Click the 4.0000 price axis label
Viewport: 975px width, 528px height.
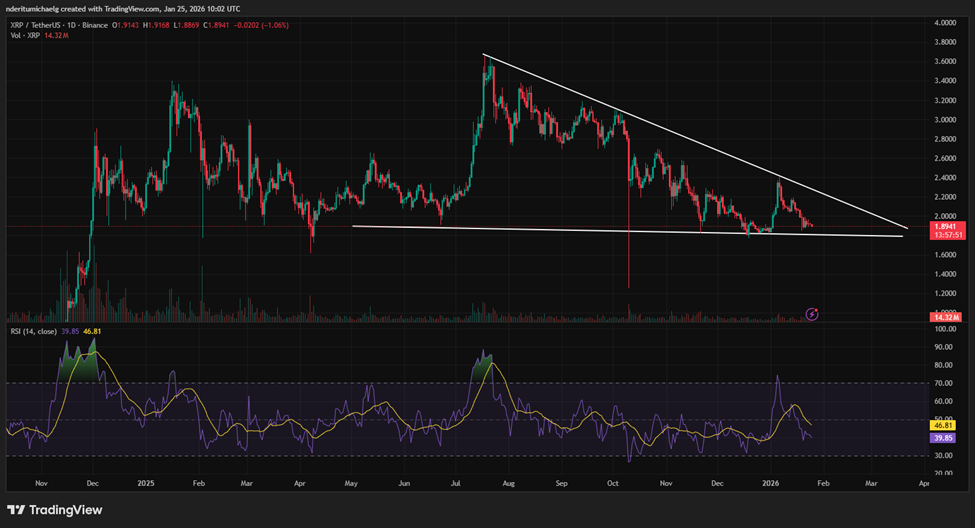(945, 23)
